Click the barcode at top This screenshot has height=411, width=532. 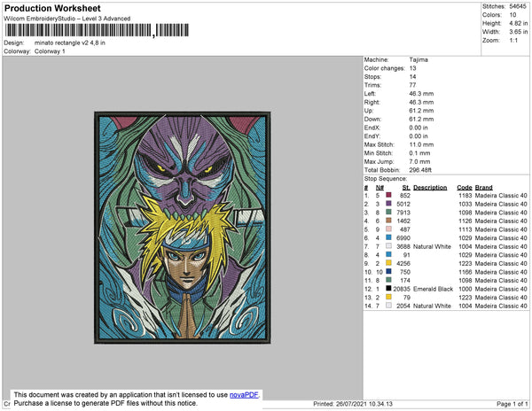pyautogui.click(x=97, y=30)
